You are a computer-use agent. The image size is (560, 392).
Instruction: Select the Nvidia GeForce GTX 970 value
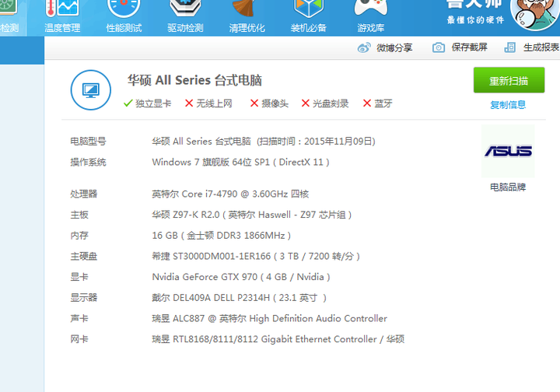[241, 277]
